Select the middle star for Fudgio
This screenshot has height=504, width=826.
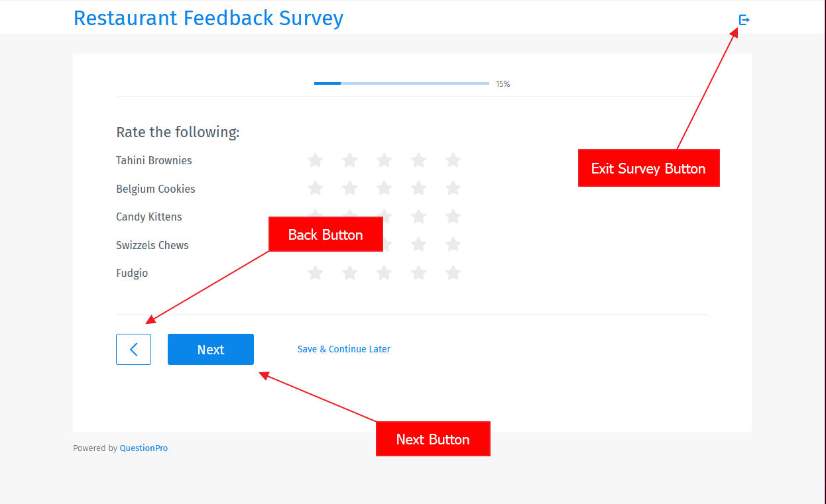click(x=384, y=272)
